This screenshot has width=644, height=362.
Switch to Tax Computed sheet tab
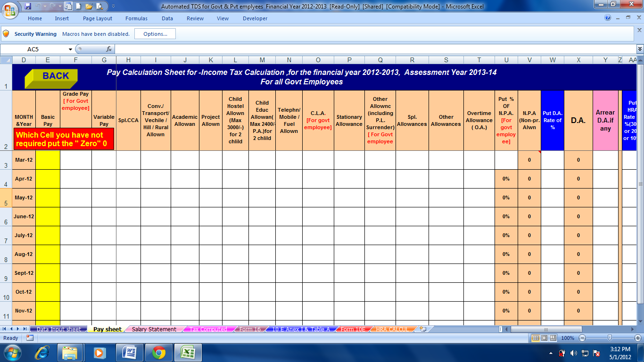point(208,329)
